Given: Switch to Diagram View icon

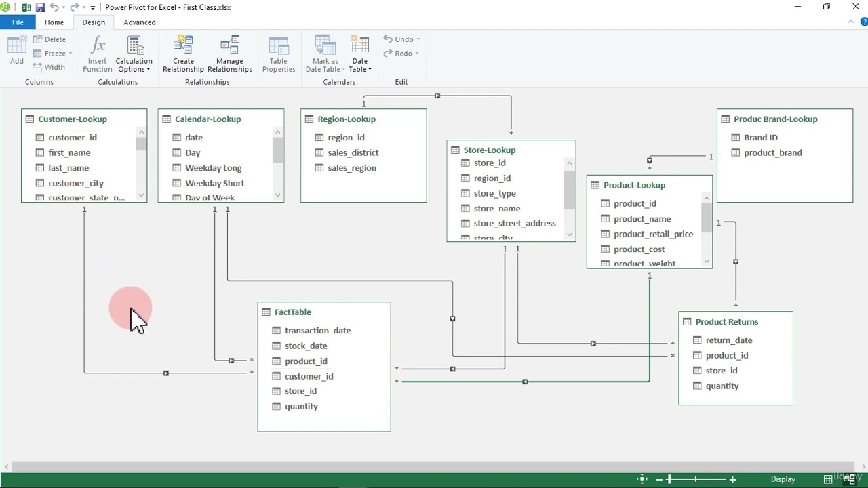Looking at the screenshot, I should (849, 479).
